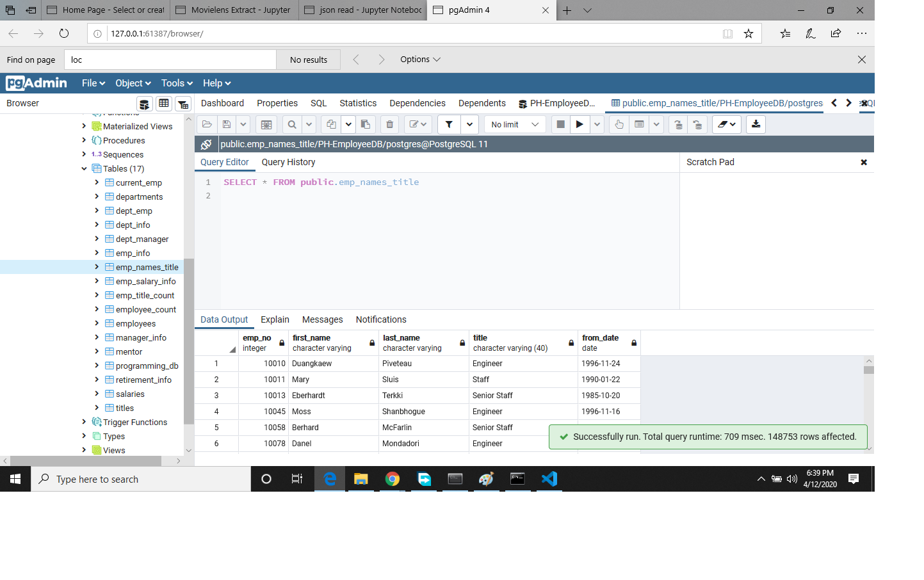The height and width of the screenshot is (580, 924).
Task: Open the Help menu
Action: pyautogui.click(x=216, y=83)
